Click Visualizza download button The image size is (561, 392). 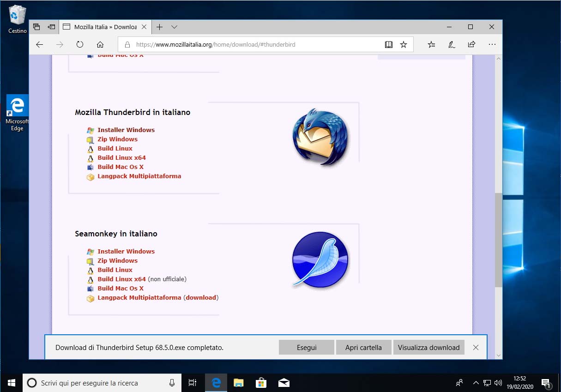pos(428,347)
